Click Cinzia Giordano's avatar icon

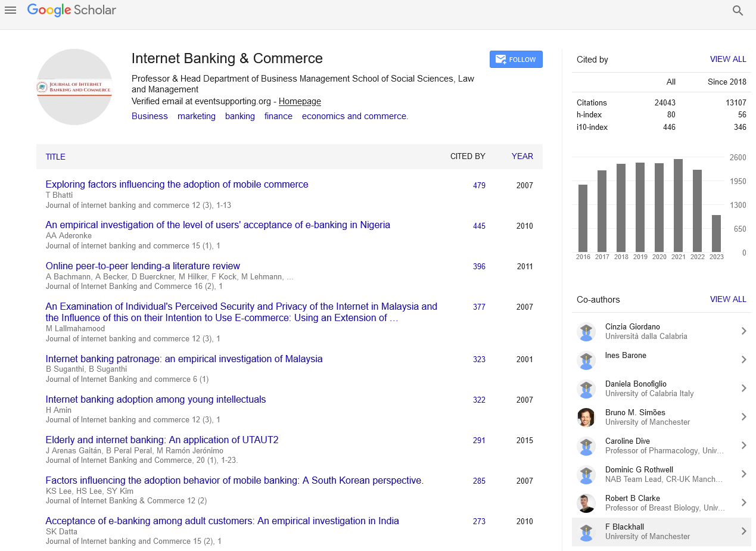click(586, 332)
